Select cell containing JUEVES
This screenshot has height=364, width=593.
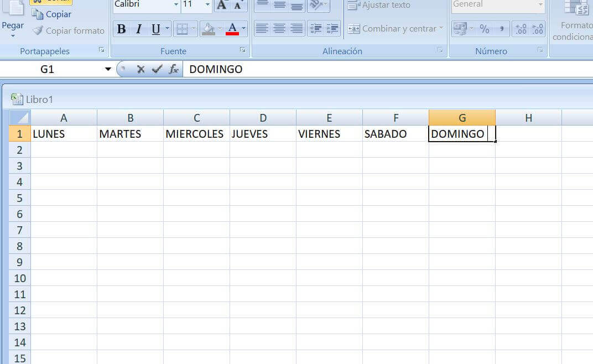[x=263, y=134]
